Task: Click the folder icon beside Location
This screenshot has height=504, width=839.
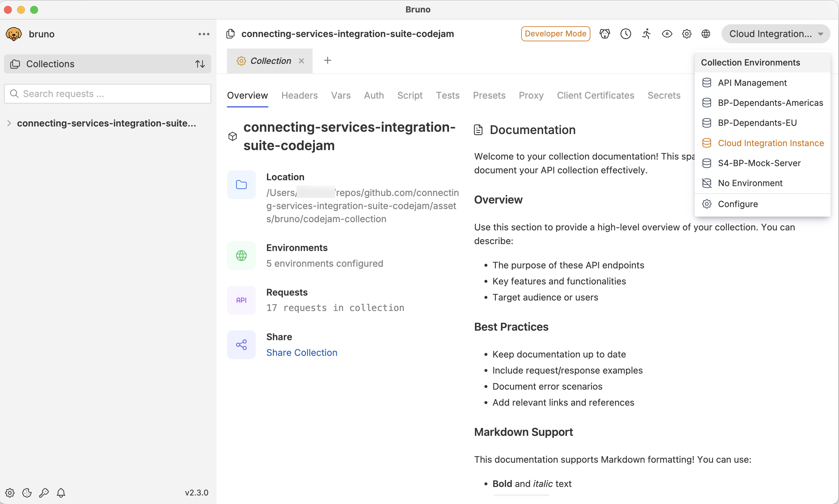Action: tap(241, 185)
